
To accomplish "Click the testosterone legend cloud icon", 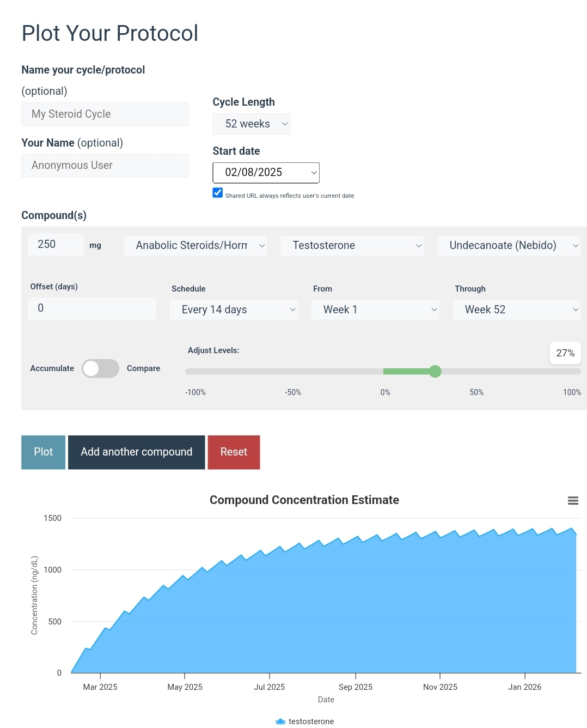I will (280, 721).
